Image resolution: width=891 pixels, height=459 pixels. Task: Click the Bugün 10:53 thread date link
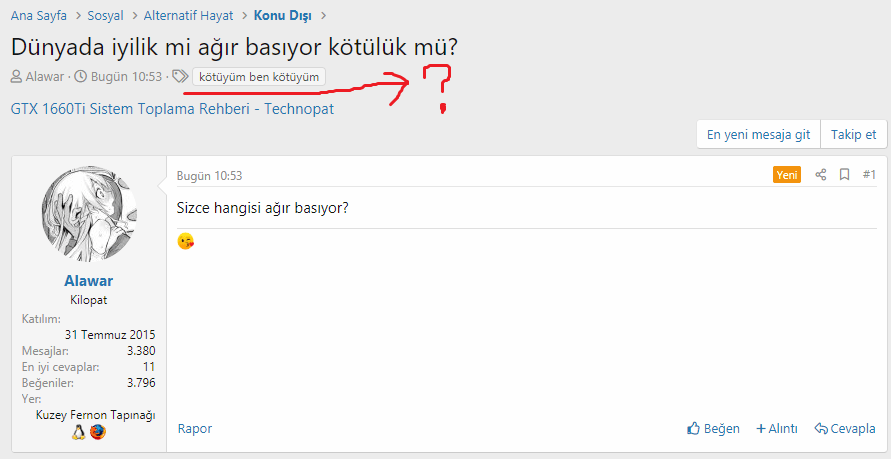click(126, 76)
